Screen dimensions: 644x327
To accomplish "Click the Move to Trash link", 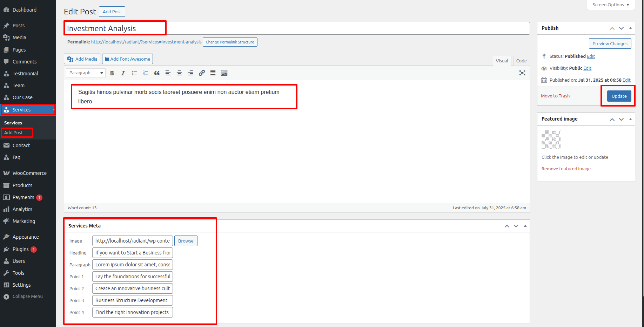I will coord(555,96).
